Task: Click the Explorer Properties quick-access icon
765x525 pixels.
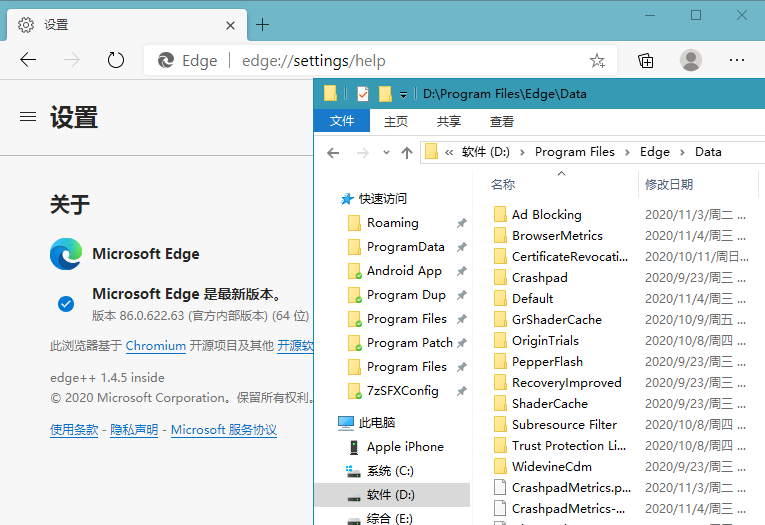Action: [362, 94]
